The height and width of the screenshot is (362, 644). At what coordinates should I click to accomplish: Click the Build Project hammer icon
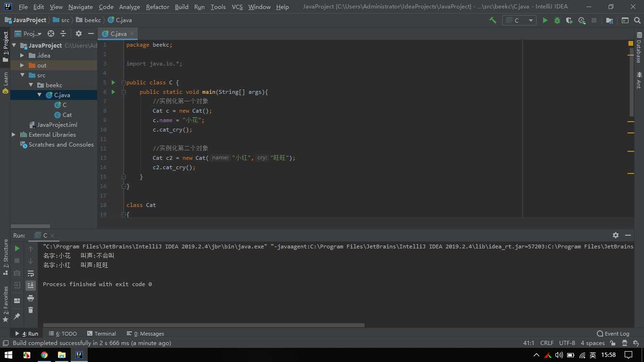tap(493, 20)
